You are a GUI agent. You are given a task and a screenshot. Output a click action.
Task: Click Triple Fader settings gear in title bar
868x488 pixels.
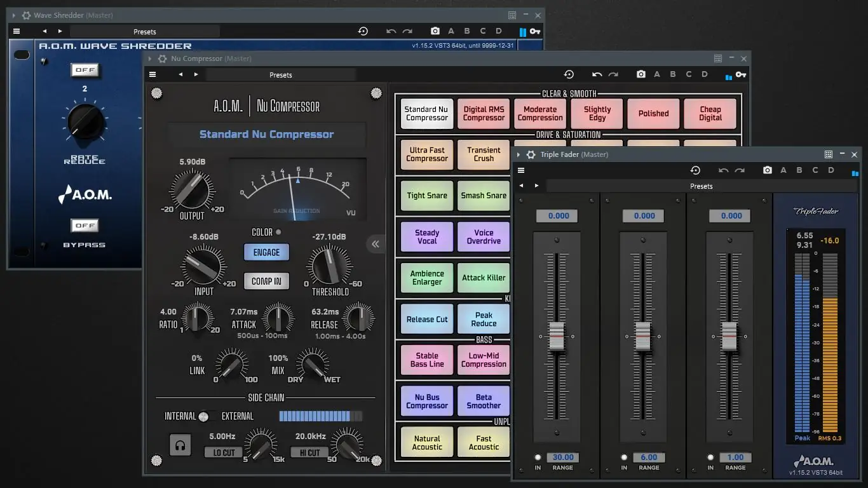click(x=531, y=154)
